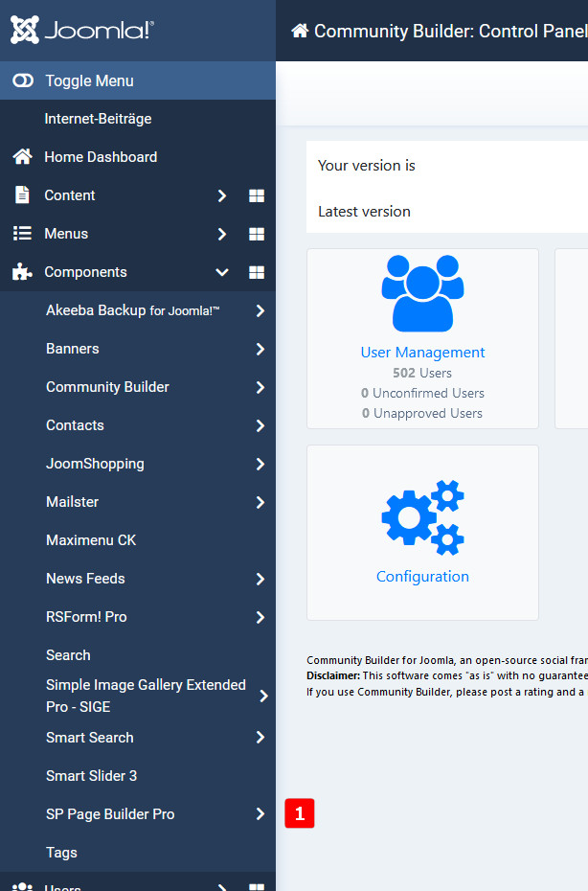Open the Components dashboard grid icon
588x891 pixels.
click(x=257, y=272)
